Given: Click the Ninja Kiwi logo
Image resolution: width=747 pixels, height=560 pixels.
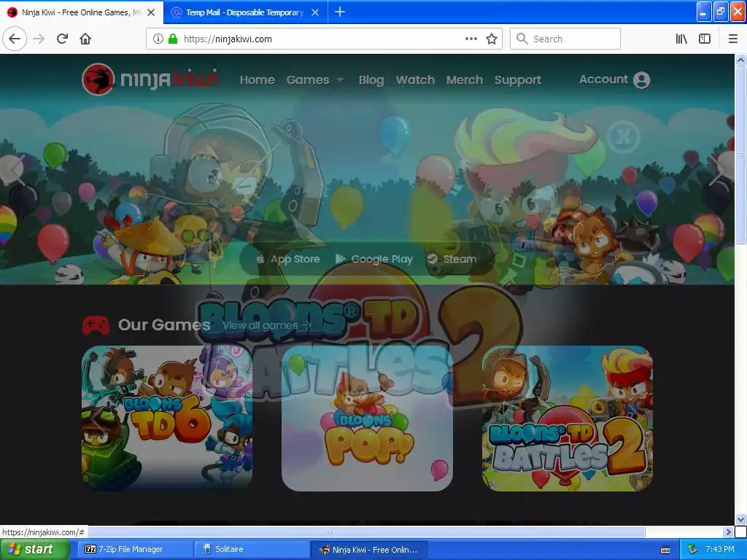Looking at the screenshot, I should pyautogui.click(x=150, y=79).
